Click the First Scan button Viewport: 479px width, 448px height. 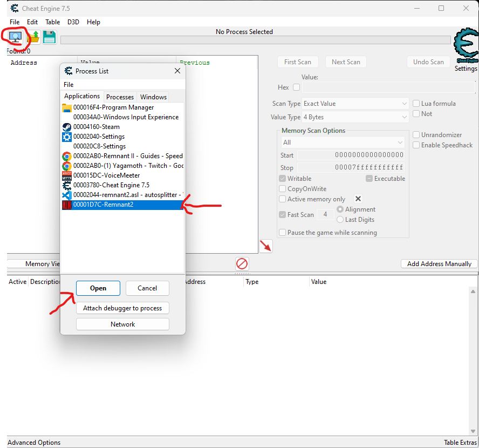click(x=298, y=62)
